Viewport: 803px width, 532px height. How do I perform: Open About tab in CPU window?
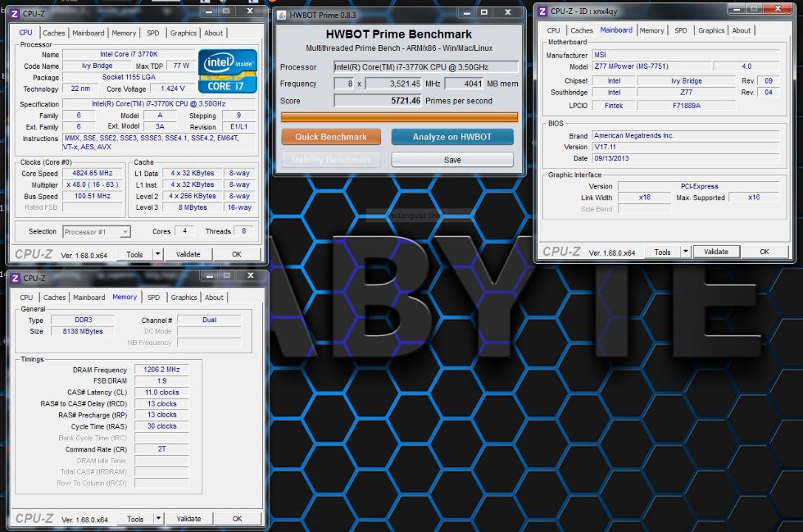[x=213, y=33]
